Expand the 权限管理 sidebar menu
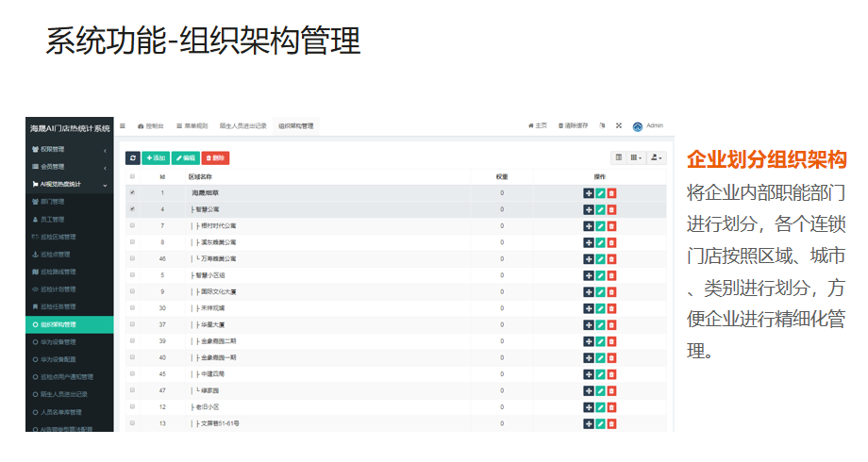The width and height of the screenshot is (868, 462). coord(68,149)
